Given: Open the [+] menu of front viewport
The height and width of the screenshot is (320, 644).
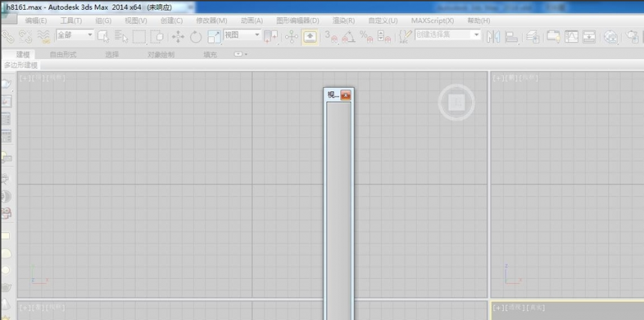Looking at the screenshot, I should click(498, 78).
